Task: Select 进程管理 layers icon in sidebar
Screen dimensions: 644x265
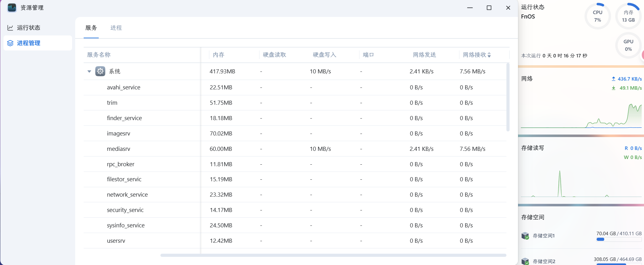Action: (x=10, y=43)
